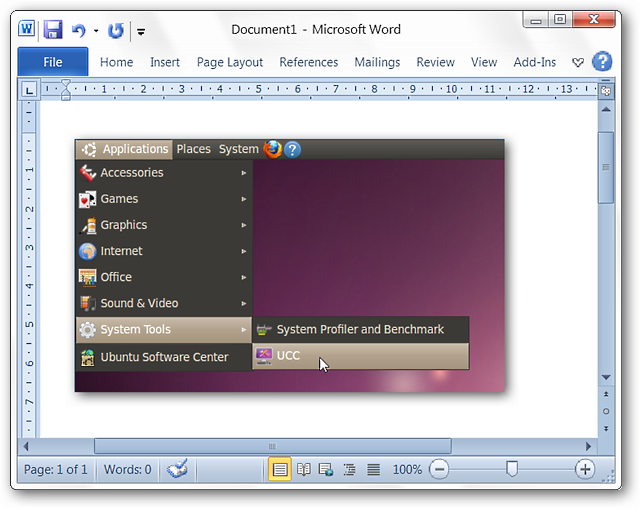Click the Internet submenu arrow
This screenshot has width=640, height=508.
tap(244, 251)
